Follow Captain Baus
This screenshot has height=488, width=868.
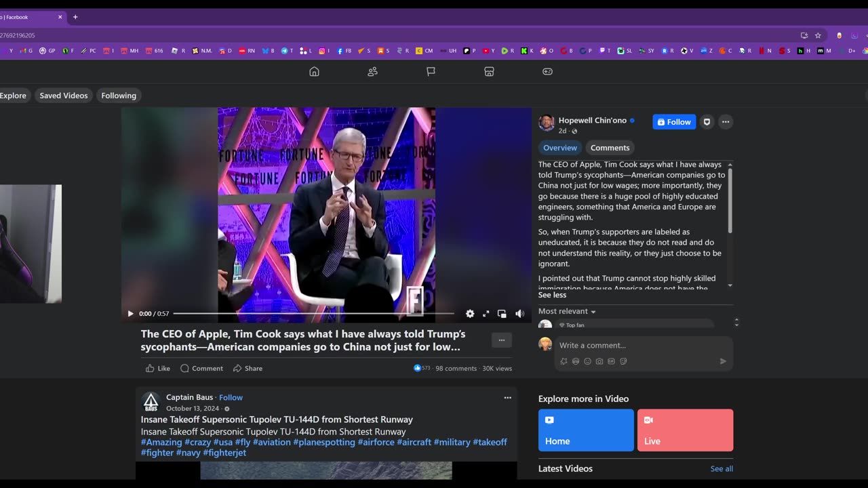[x=231, y=398]
